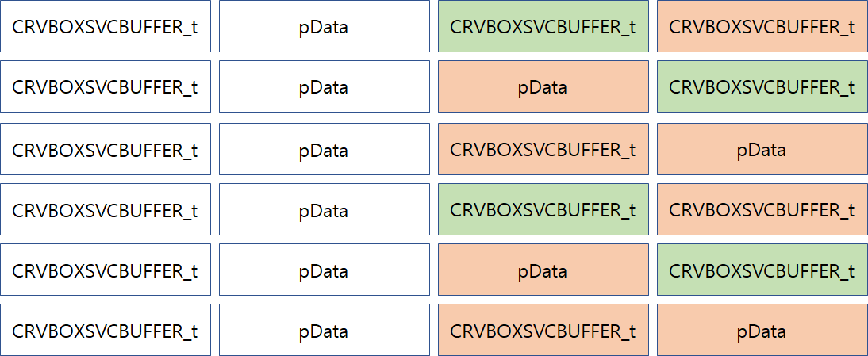The image size is (868, 356).
Task: Select the green CRVBOXSVCBUFFER_t box in the fourth row
Action: [543, 209]
